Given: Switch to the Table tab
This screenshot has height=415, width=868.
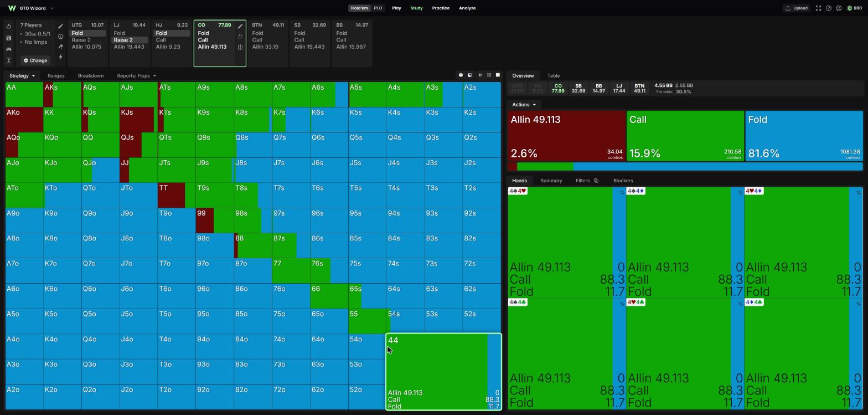Looking at the screenshot, I should [554, 76].
